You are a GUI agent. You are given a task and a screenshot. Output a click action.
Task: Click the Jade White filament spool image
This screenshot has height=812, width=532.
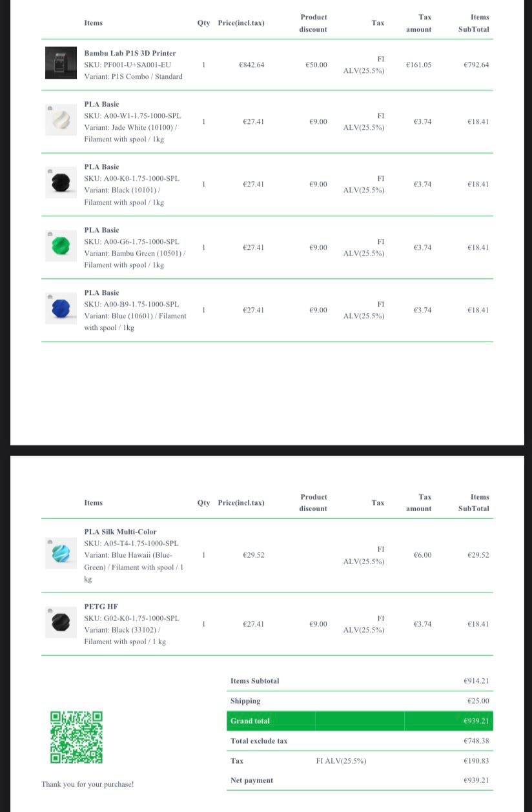click(61, 120)
